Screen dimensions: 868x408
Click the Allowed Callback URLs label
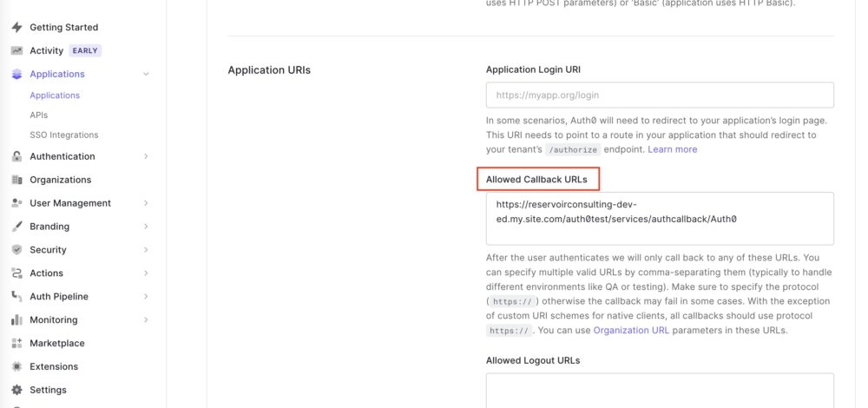click(536, 180)
